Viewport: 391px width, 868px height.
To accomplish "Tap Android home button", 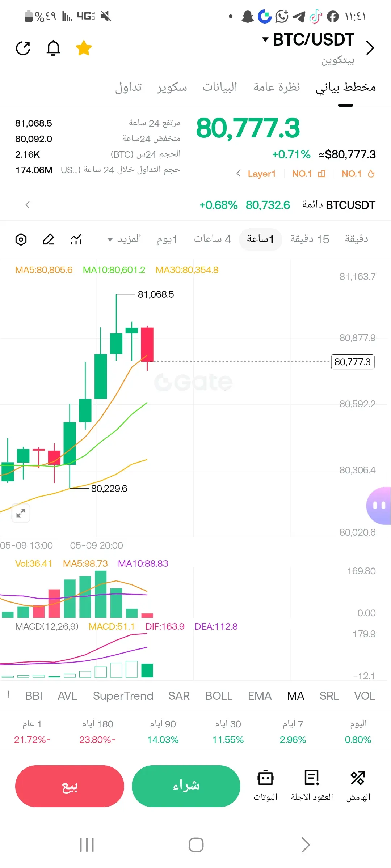I will [x=196, y=845].
